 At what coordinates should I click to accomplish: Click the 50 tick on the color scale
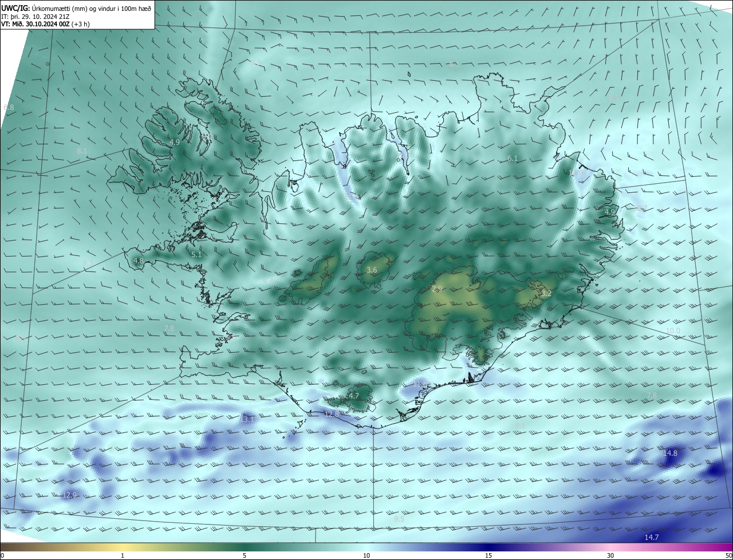click(728, 555)
